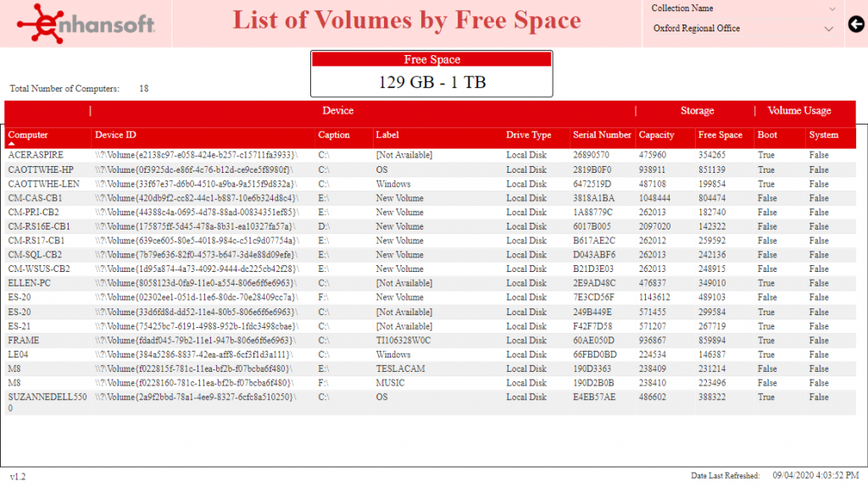Click serial number 26890570
Screen dimensions: 868x488
[591, 155]
